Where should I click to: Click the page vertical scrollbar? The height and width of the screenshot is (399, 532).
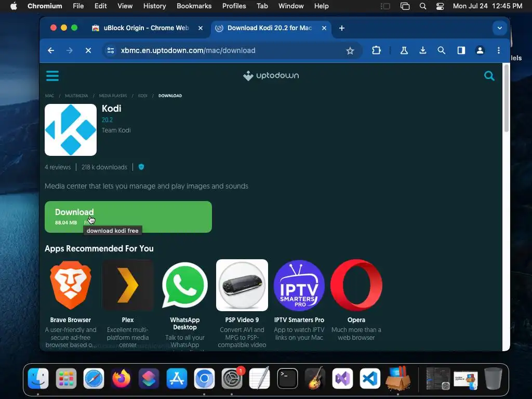tap(506, 98)
